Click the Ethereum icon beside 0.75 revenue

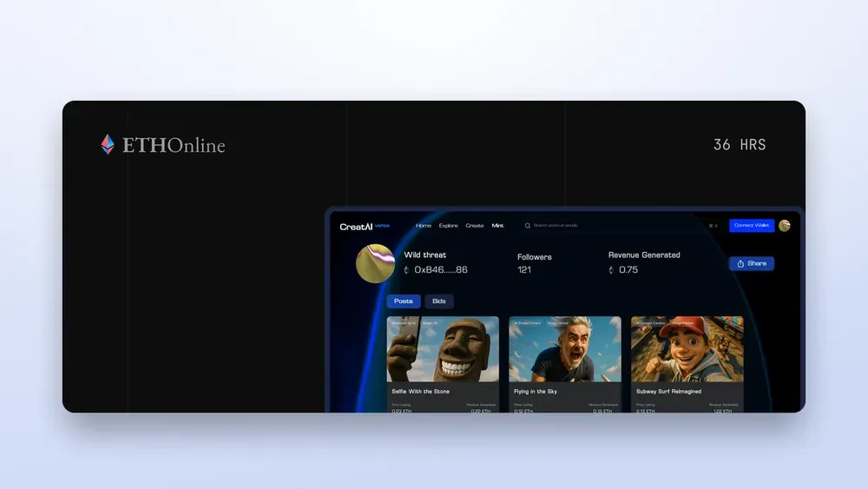611,270
